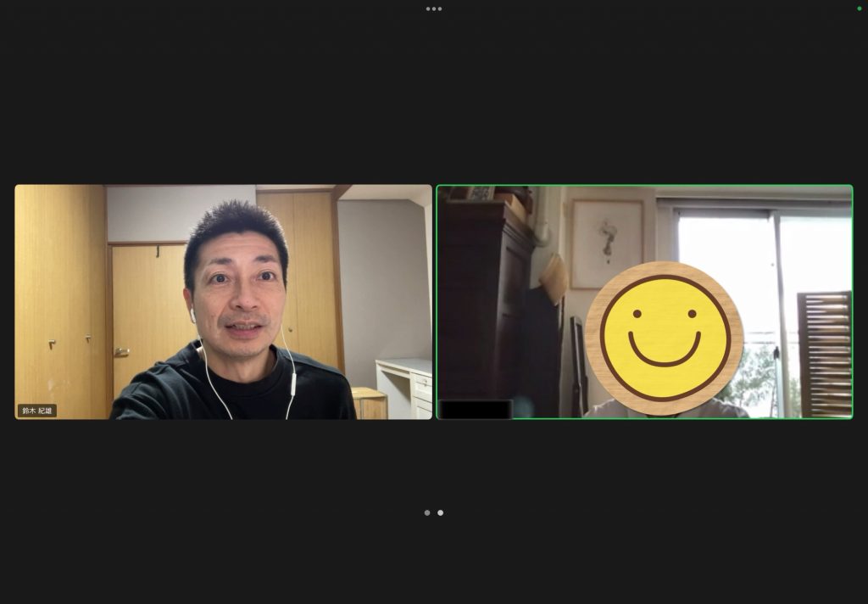Image resolution: width=868 pixels, height=604 pixels.
Task: Click the tall wardrobe door in left video
Action: pyautogui.click(x=59, y=297)
